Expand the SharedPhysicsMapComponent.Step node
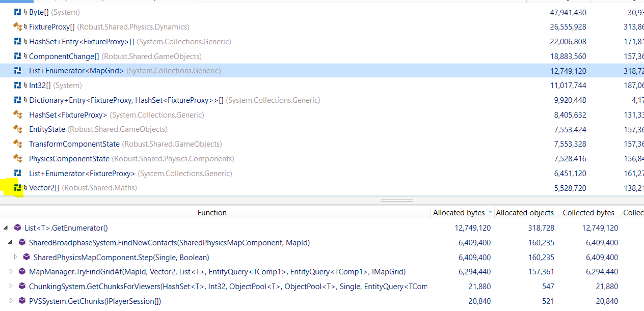This screenshot has height=311, width=644. [15, 258]
